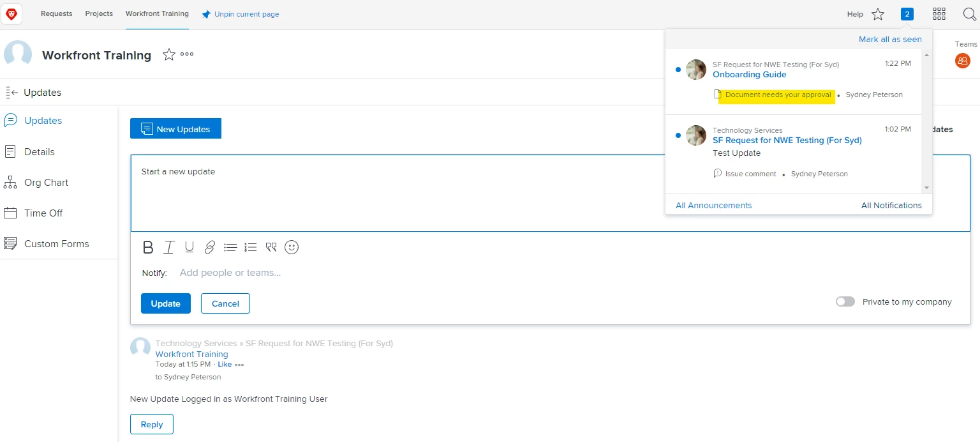Toggle italic formatting
Screen dimensions: 980x442
coord(169,247)
